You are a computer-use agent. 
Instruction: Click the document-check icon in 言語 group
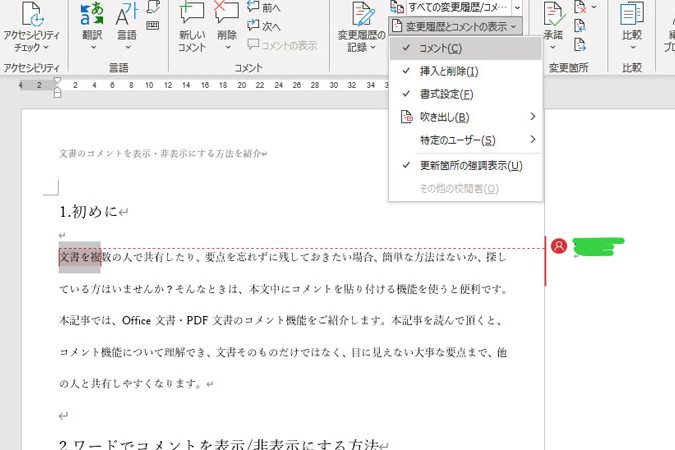point(153,6)
